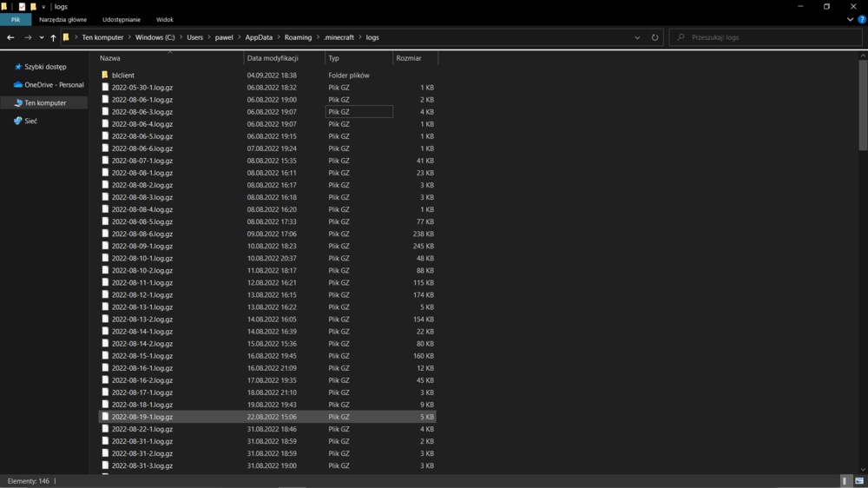Image resolution: width=868 pixels, height=488 pixels.
Task: Select file name 2022-08-16-2.log.gz
Action: [x=142, y=380]
